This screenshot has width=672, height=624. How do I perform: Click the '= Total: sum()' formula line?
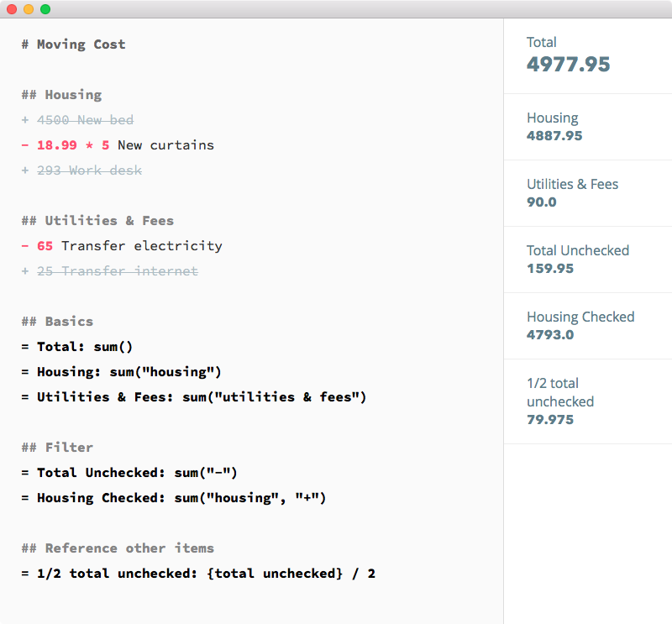(77, 347)
